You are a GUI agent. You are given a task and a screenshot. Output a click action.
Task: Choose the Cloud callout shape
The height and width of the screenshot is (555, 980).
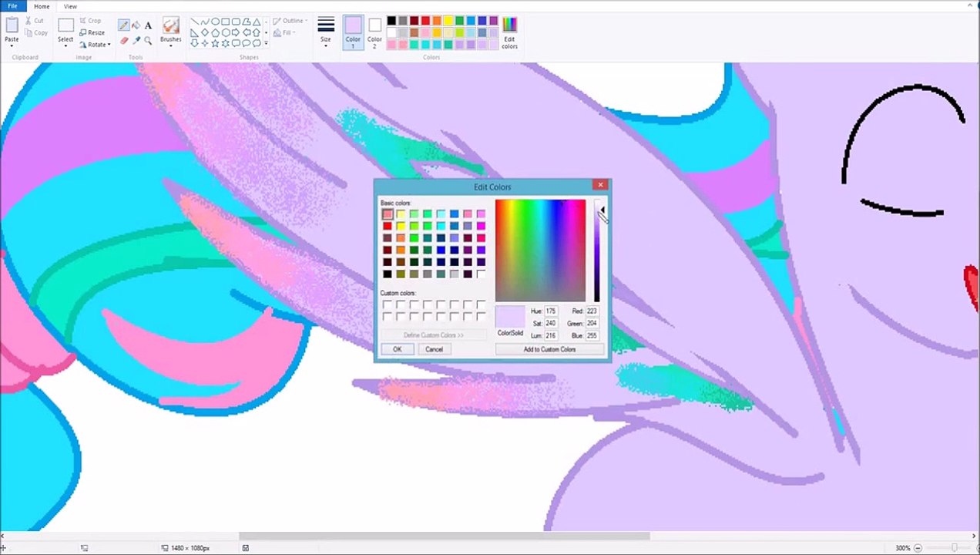click(257, 43)
